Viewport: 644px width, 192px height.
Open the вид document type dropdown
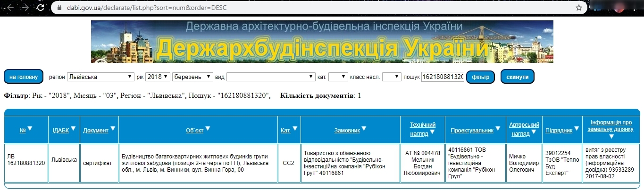pos(271,77)
